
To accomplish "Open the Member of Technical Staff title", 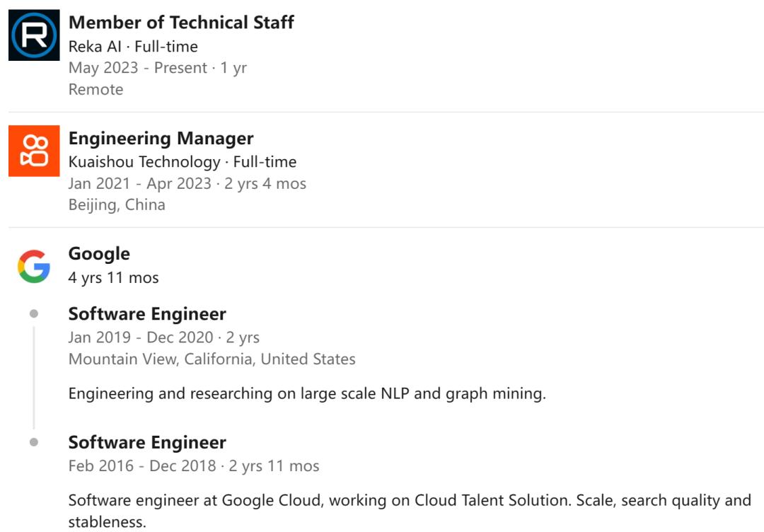I will (x=181, y=23).
